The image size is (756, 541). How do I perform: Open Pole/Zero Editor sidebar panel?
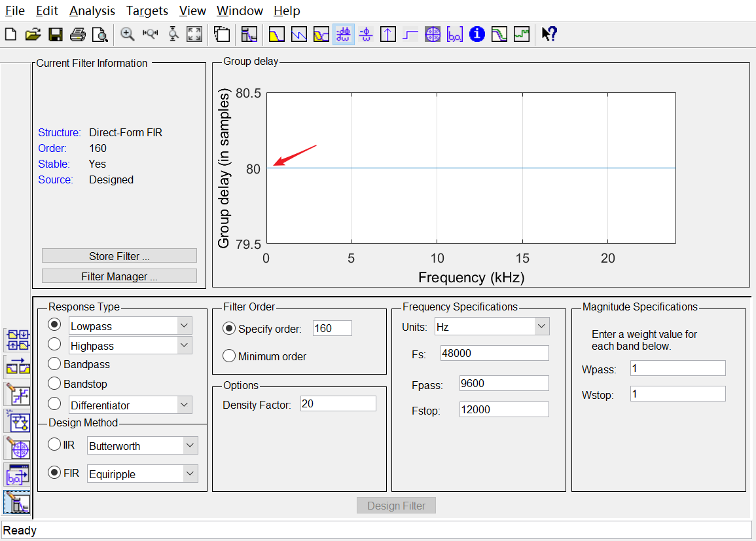18,449
